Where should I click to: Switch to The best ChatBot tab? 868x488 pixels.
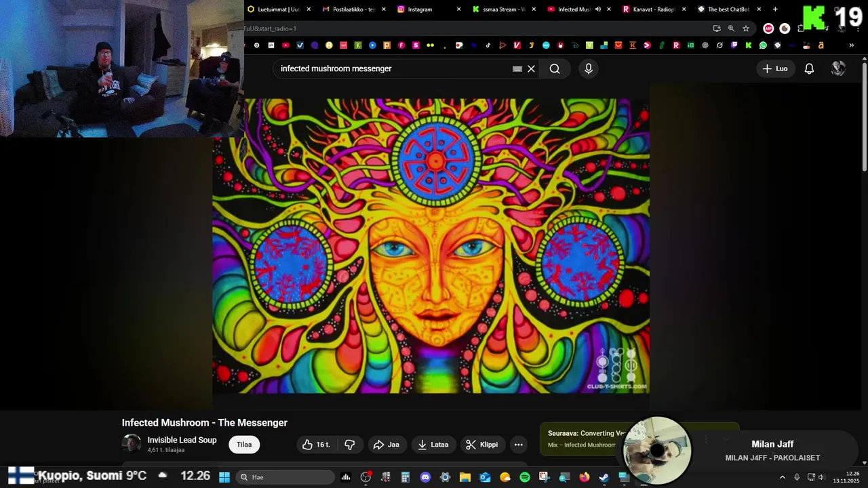pyautogui.click(x=728, y=9)
